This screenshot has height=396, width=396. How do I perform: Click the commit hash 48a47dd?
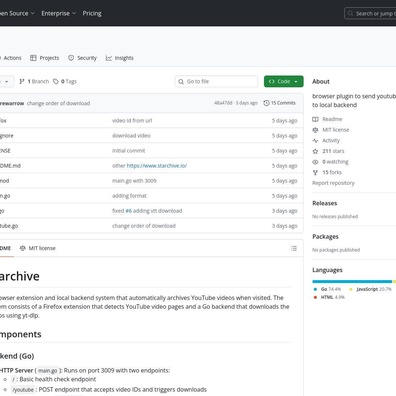(x=223, y=103)
